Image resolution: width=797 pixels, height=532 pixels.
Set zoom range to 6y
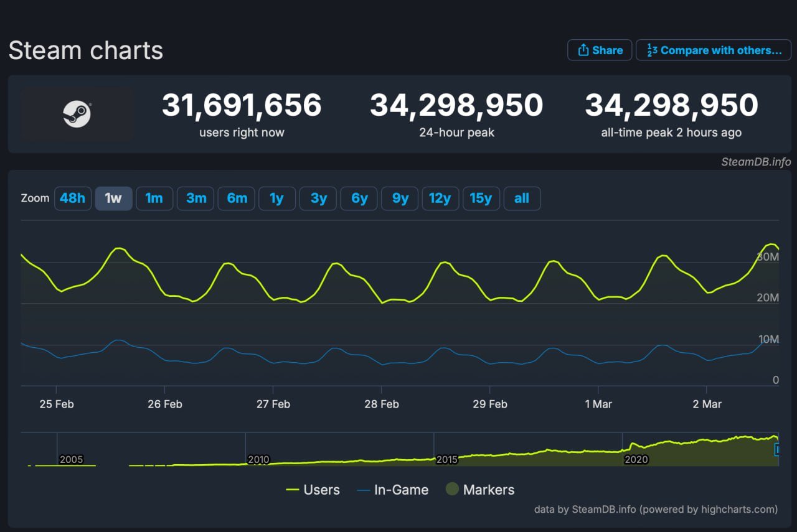[x=359, y=198]
